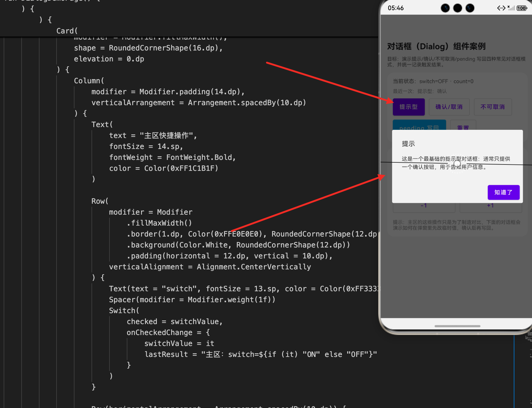Viewport: 532px width, 408px height.
Task: Click the .padding(horizontal = 12.dp, vertical = 10.dp) line
Action: (x=230, y=256)
